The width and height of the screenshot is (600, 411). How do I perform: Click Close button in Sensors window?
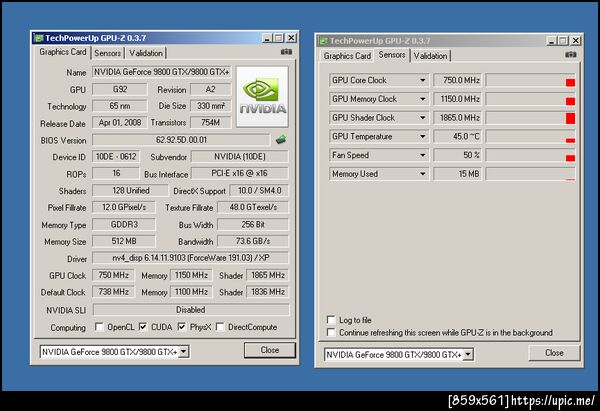(x=554, y=353)
